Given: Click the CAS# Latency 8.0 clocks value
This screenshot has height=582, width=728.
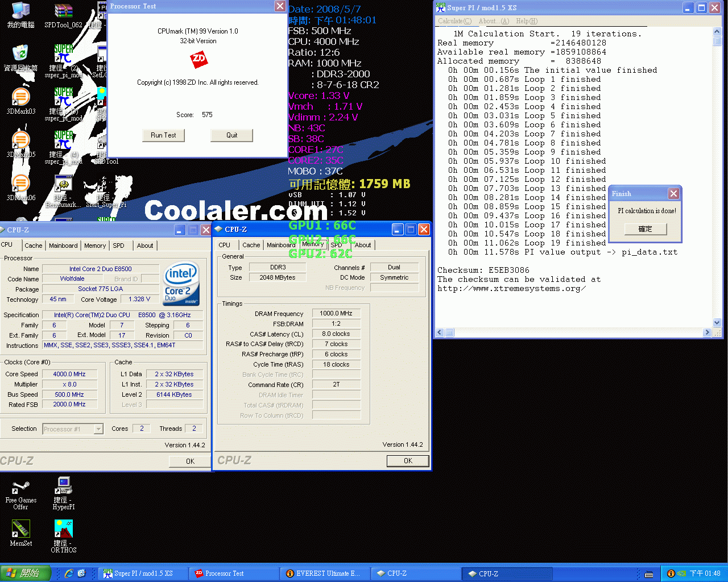Looking at the screenshot, I should [336, 334].
